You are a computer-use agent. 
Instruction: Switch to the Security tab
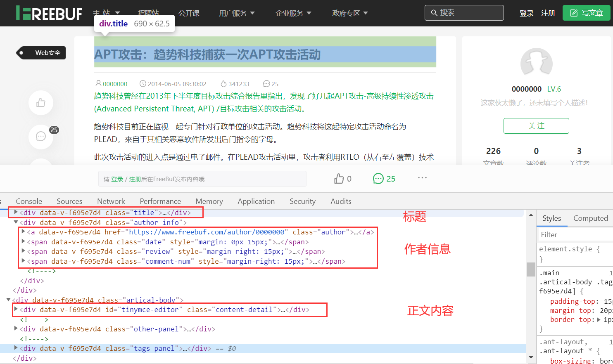point(303,201)
